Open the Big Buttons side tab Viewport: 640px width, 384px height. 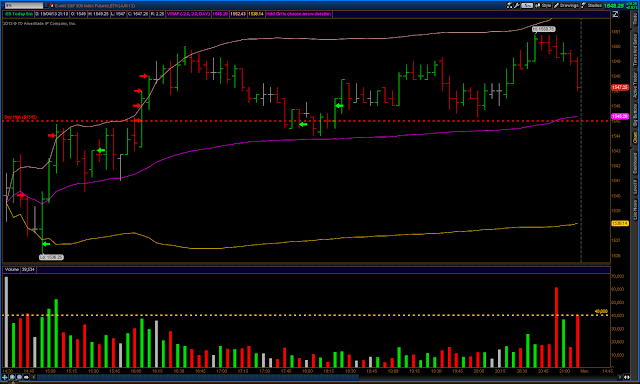(635, 115)
